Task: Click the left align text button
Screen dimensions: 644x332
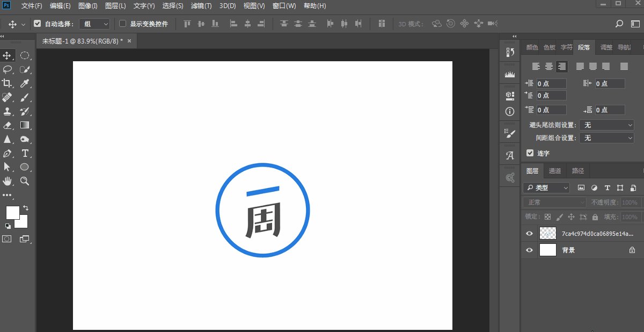Action: tap(536, 67)
